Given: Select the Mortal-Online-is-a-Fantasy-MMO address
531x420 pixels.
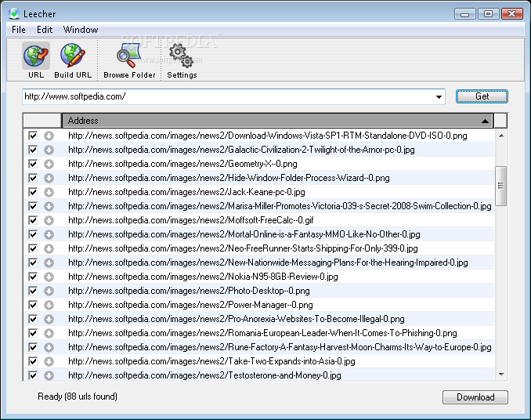Looking at the screenshot, I should [244, 234].
